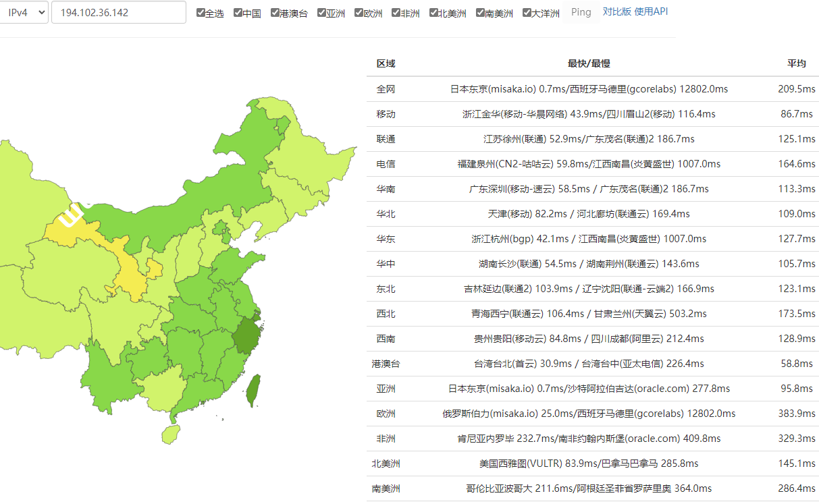This screenshot has width=819, height=504.
Task: Click the 区域 column header
Action: [x=386, y=63]
